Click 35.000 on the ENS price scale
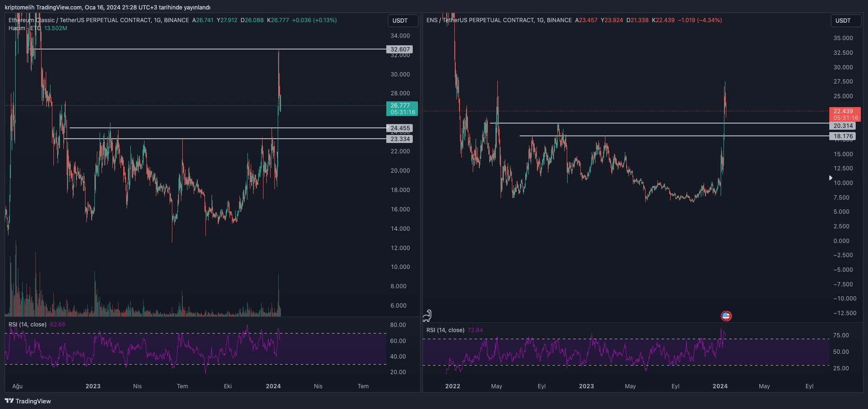The width and height of the screenshot is (868, 409). [x=843, y=38]
